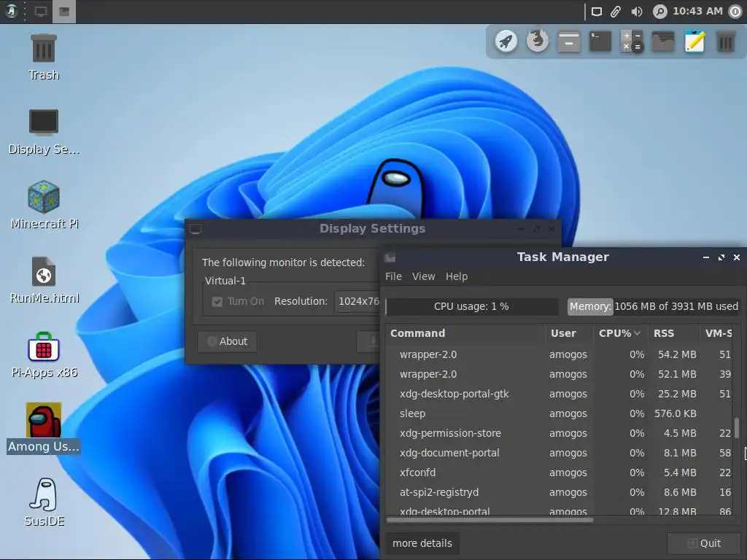
Task: Click the Task Manager title bar
Action: pyautogui.click(x=563, y=257)
